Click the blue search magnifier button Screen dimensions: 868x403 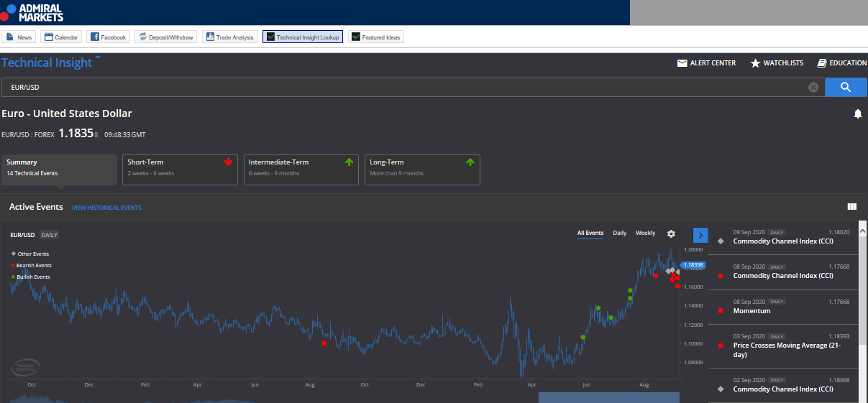click(846, 87)
